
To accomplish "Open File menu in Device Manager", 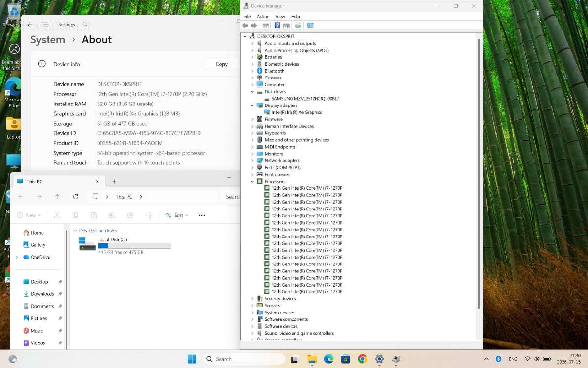I will (x=247, y=17).
